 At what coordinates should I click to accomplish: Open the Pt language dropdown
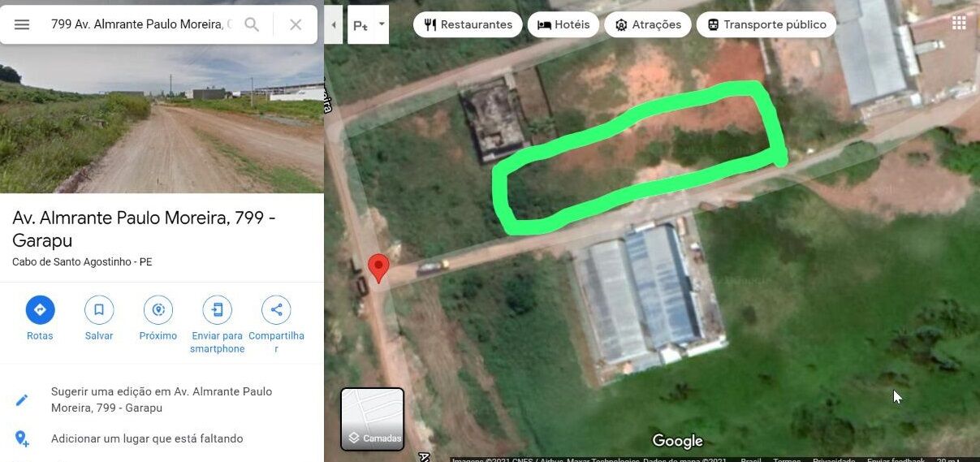(369, 24)
